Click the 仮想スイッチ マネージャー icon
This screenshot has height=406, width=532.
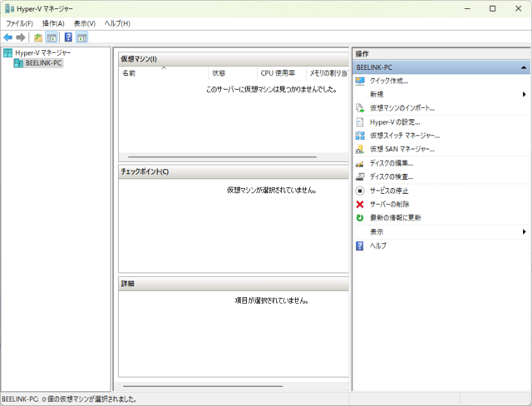click(360, 136)
